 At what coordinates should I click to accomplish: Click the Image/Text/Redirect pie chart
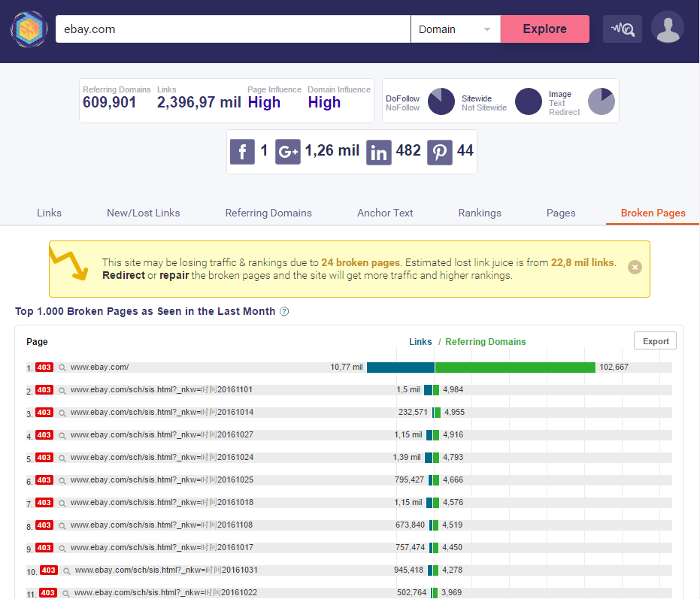602,101
